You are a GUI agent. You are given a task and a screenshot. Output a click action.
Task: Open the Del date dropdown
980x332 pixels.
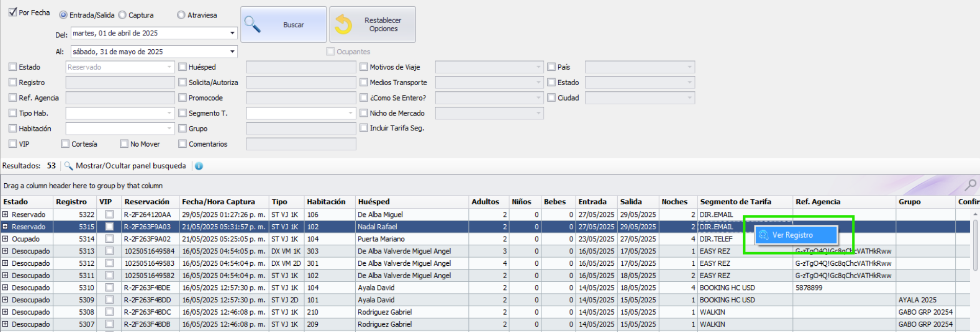point(232,33)
